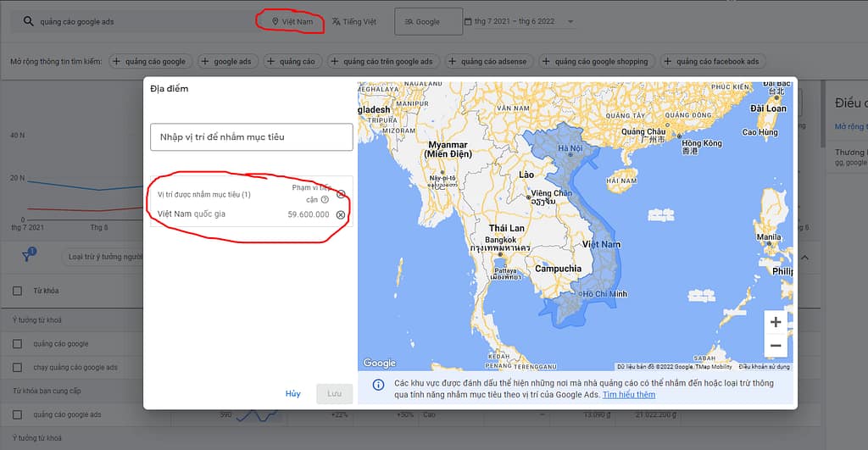
Task: Remove all targeted locations with header X icon
Action: [341, 194]
